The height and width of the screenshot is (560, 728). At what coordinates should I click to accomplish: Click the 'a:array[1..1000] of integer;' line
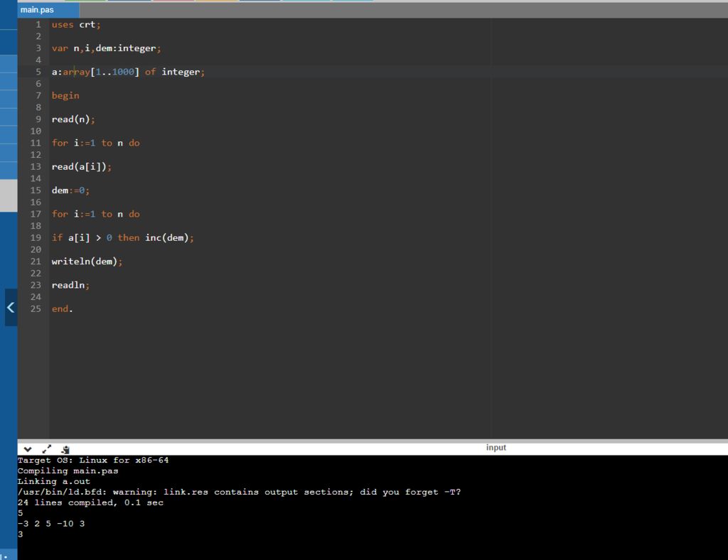point(128,72)
